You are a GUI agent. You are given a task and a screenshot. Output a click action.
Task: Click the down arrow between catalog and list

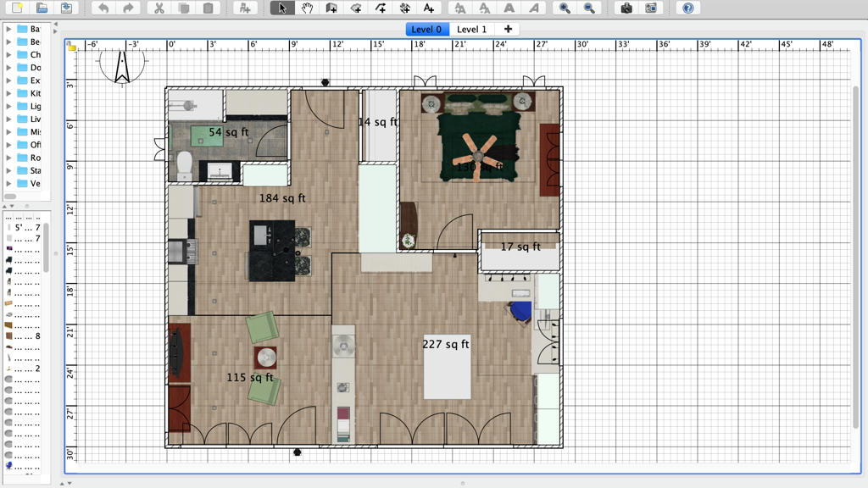point(12,206)
